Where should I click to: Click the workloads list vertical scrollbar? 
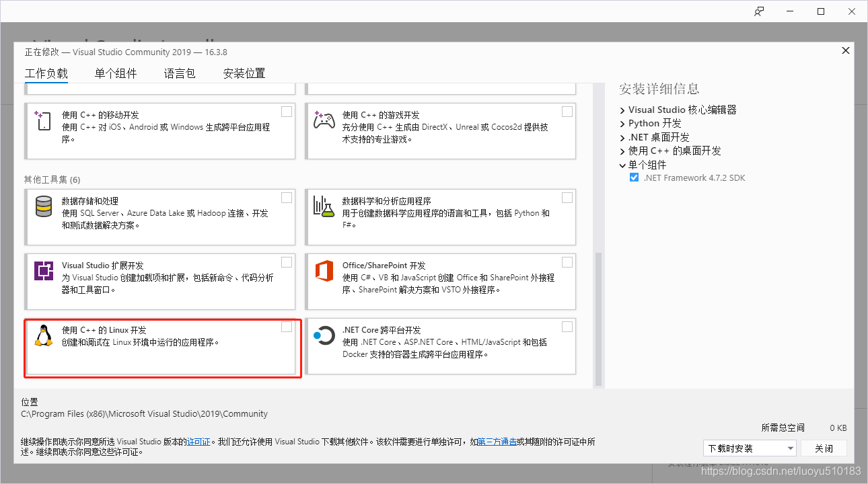[598, 320]
